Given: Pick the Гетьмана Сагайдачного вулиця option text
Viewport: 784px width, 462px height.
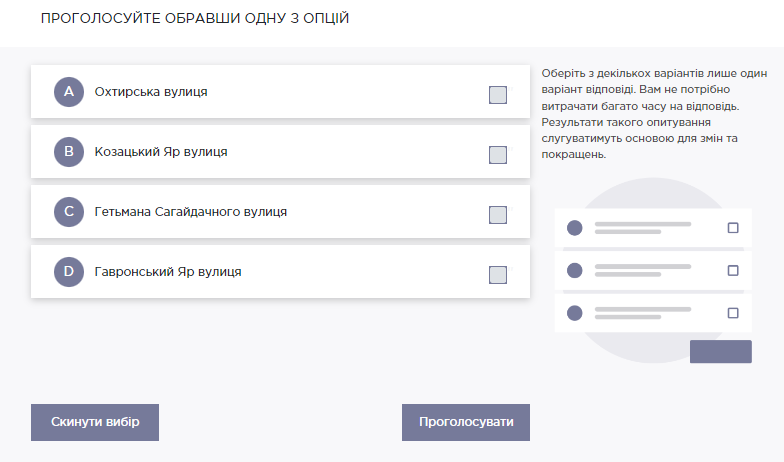Looking at the screenshot, I should [x=191, y=212].
